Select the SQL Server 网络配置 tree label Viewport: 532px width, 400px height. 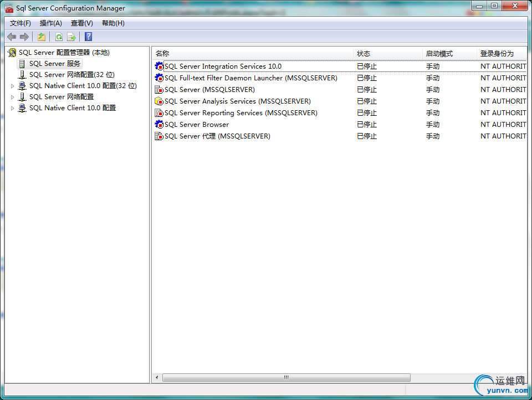pyautogui.click(x=62, y=97)
